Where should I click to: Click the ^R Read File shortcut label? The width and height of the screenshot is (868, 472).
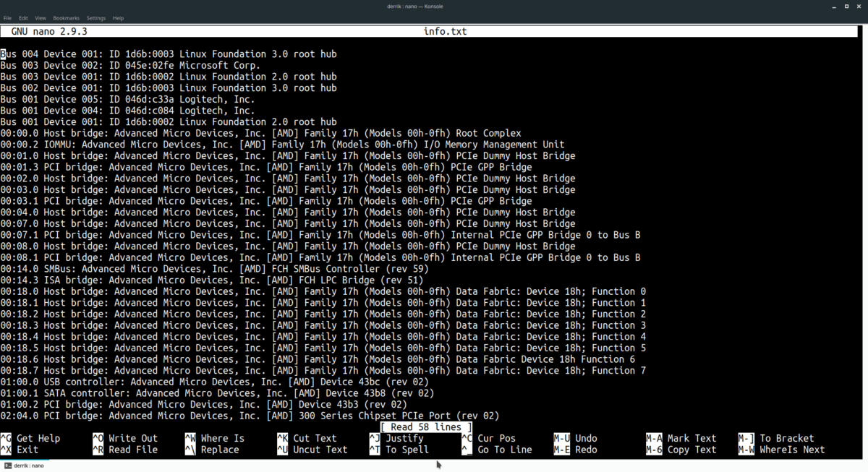(125, 450)
